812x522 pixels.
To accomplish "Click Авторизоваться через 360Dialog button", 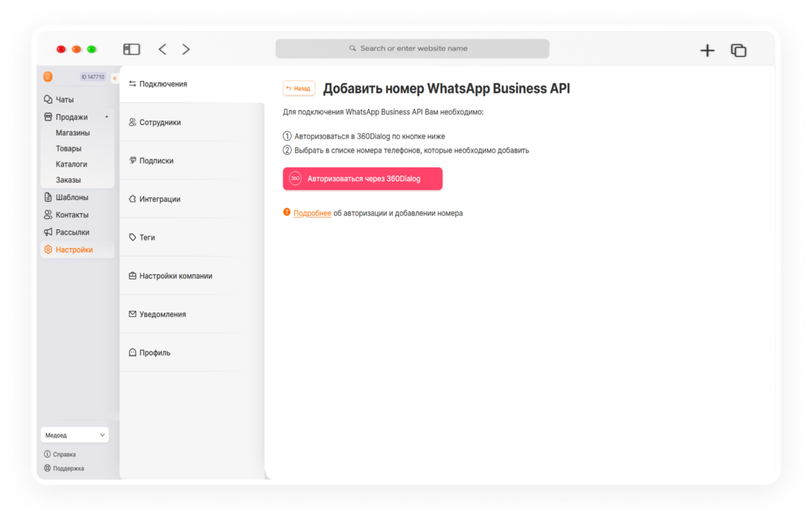I will coord(363,179).
